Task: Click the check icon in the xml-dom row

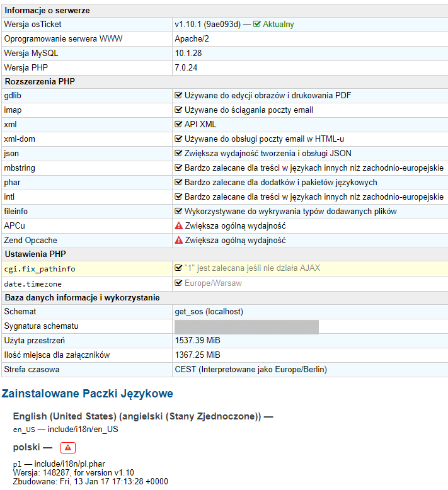Action: point(178,139)
